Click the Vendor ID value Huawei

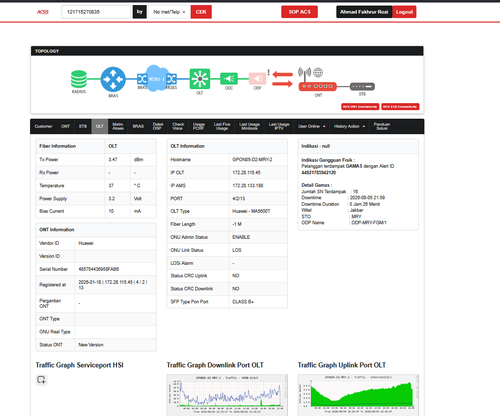click(86, 243)
